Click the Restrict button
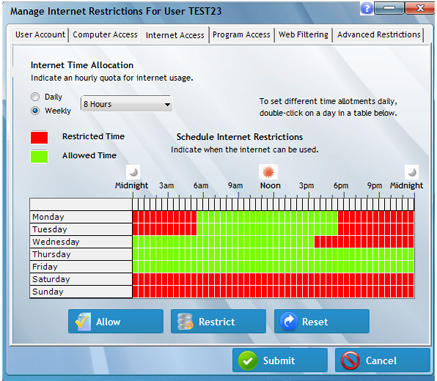The image size is (437, 381). (x=218, y=321)
